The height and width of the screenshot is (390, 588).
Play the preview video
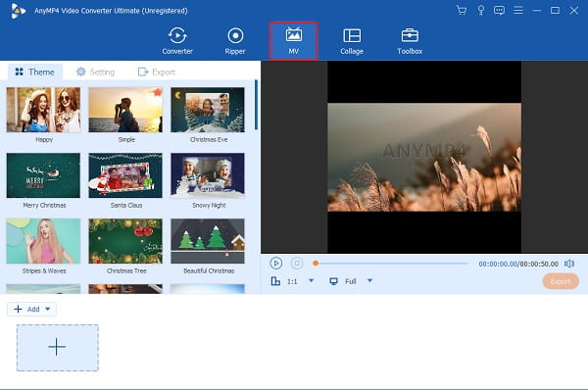point(276,264)
